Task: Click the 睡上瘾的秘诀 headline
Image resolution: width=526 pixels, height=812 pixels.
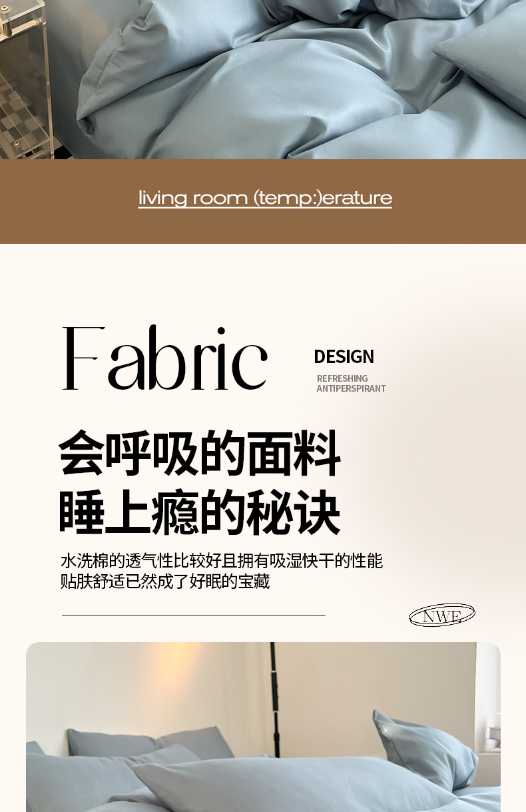Action: coord(200,513)
